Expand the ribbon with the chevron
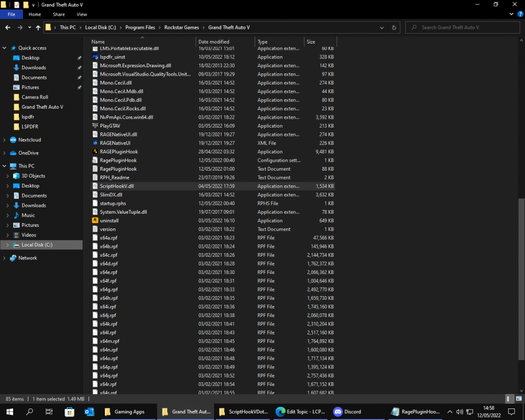Viewport: 525px width, 420px height. pos(511,14)
